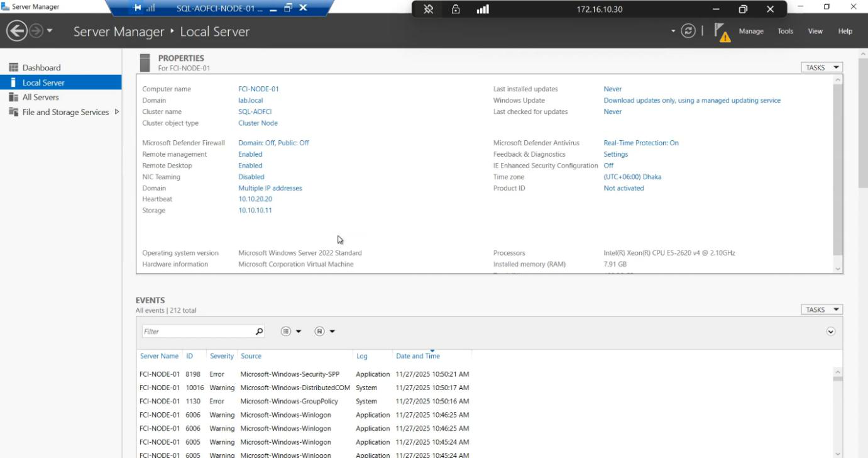Click the Cluster Node link
The height and width of the screenshot is (458, 868).
coord(258,123)
